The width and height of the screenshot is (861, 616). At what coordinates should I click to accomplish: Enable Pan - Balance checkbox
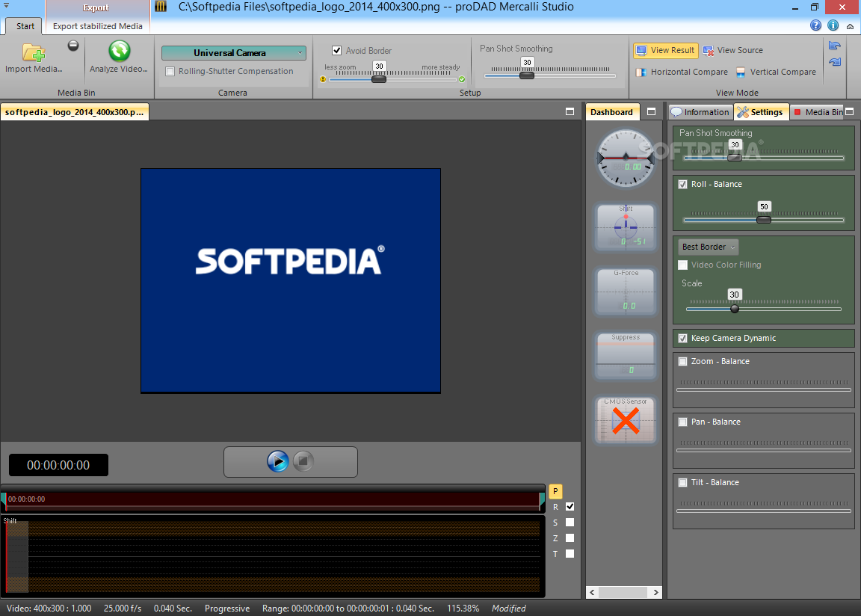(682, 422)
